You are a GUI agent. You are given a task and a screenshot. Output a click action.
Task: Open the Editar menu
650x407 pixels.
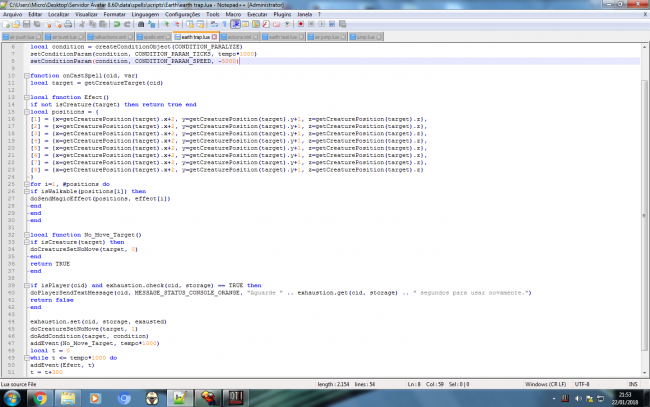[35, 14]
